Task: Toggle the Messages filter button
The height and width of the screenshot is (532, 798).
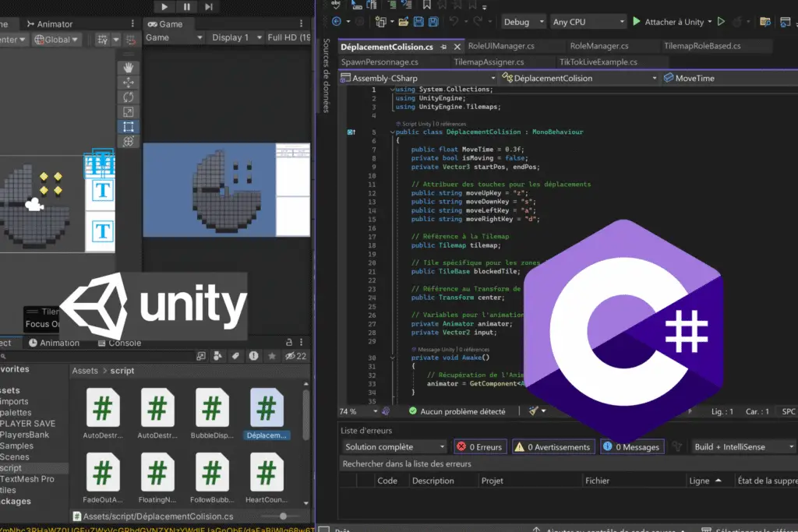Action: (x=631, y=447)
